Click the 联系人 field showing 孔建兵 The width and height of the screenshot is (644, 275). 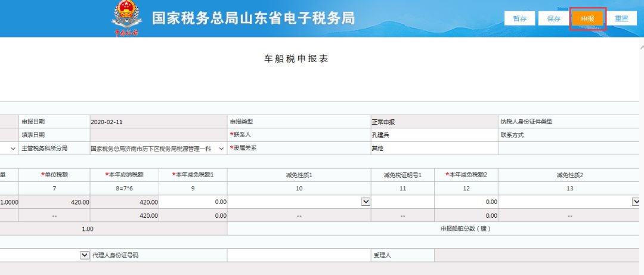(433, 135)
